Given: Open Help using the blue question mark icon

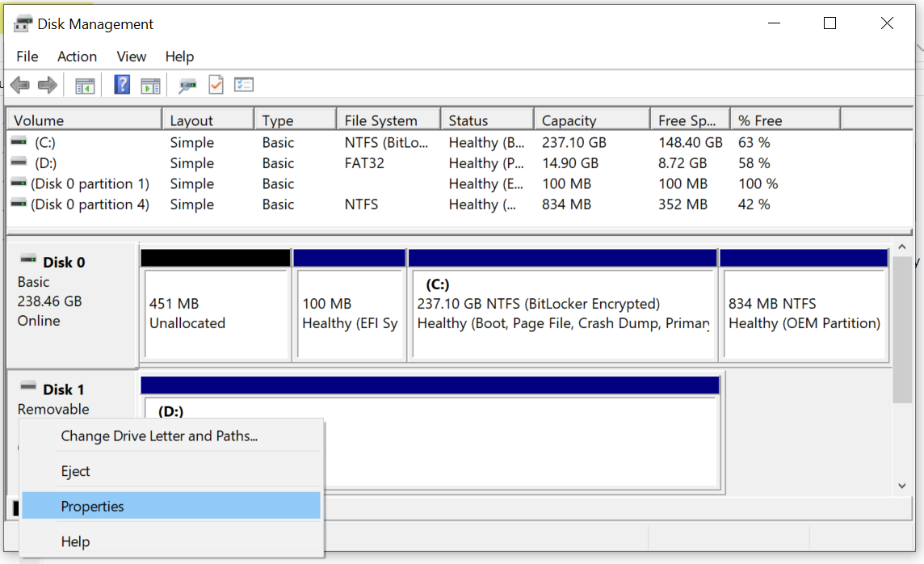Looking at the screenshot, I should point(121,84).
